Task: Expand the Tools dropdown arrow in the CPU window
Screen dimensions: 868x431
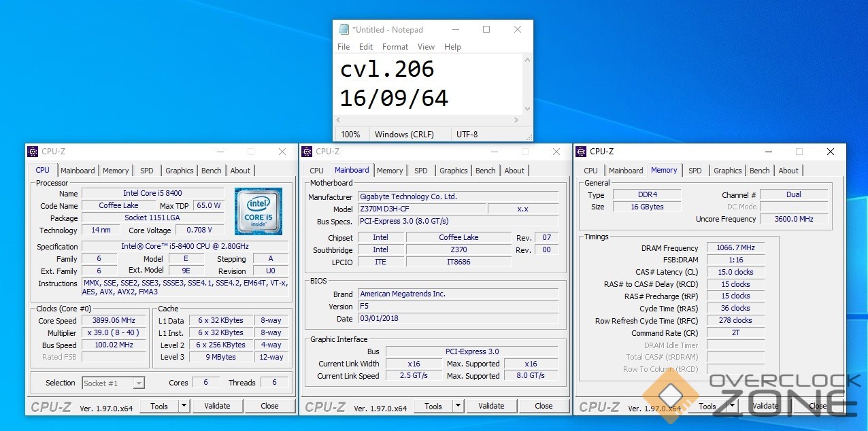Action: pos(184,406)
